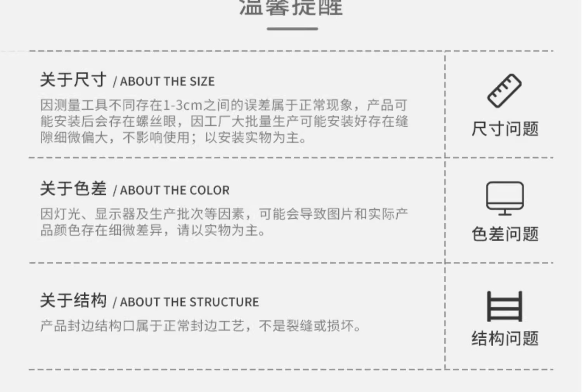
Task: Click the paragraph starting 因灯光、显示器
Action: coord(224,214)
